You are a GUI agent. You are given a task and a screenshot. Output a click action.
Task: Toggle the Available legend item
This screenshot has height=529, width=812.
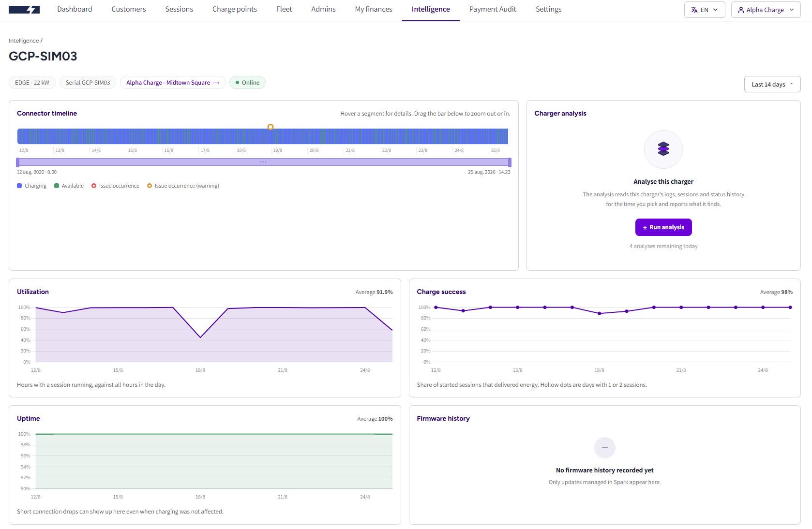point(69,186)
